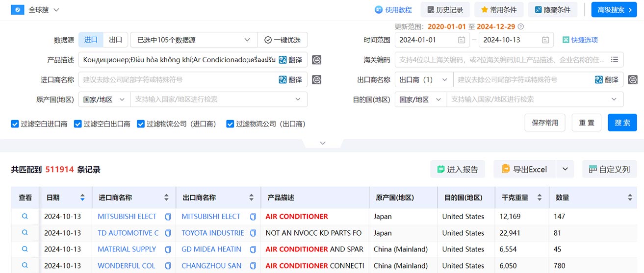Click the search-list icon beside 进口商名称
The height and width of the screenshot is (273, 644).
(x=317, y=79)
